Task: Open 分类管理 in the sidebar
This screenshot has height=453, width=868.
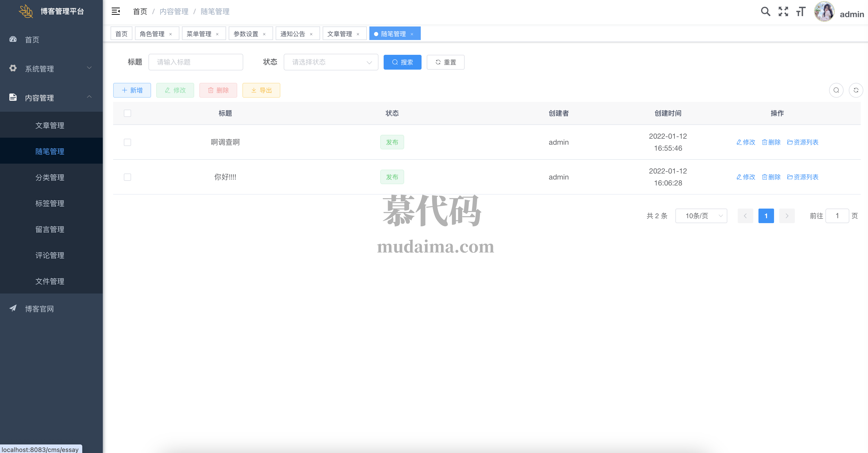Action: (50, 177)
